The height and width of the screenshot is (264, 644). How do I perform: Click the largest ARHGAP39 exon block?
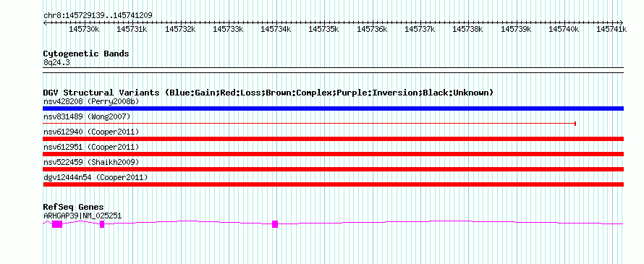click(57, 223)
